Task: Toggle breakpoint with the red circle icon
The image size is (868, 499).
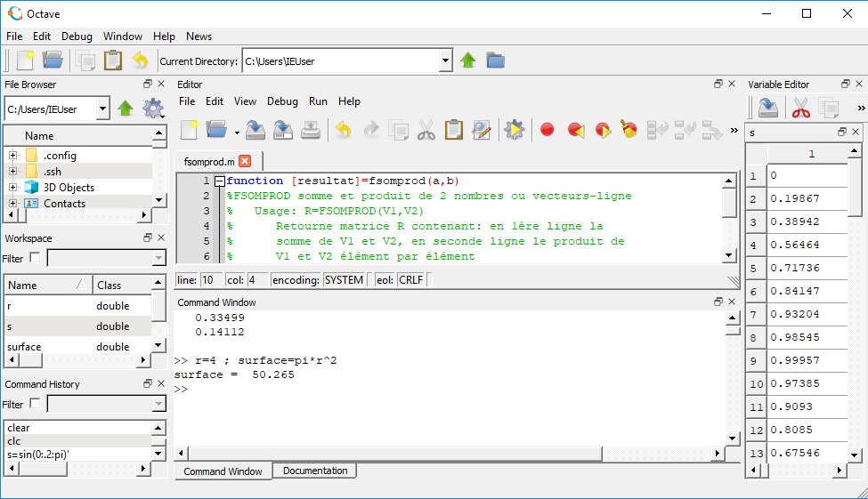Action: coord(547,130)
